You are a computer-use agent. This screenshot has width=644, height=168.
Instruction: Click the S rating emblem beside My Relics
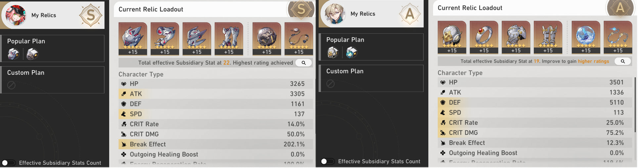(90, 15)
